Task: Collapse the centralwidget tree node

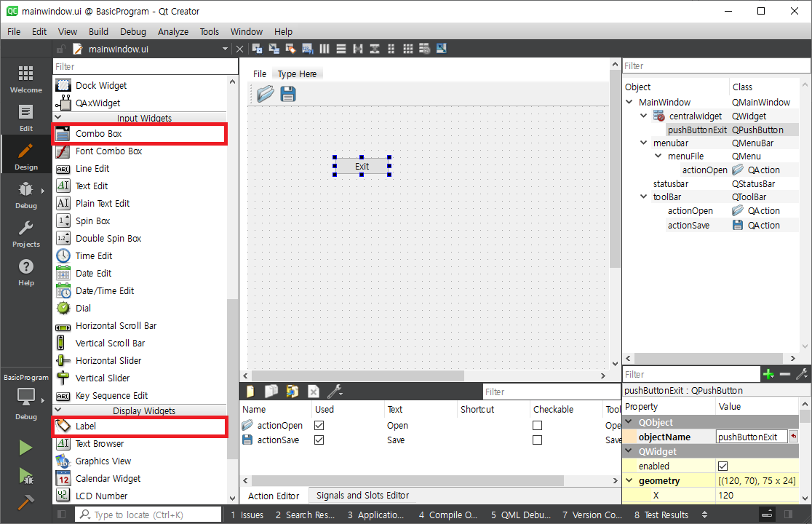Action: [644, 116]
